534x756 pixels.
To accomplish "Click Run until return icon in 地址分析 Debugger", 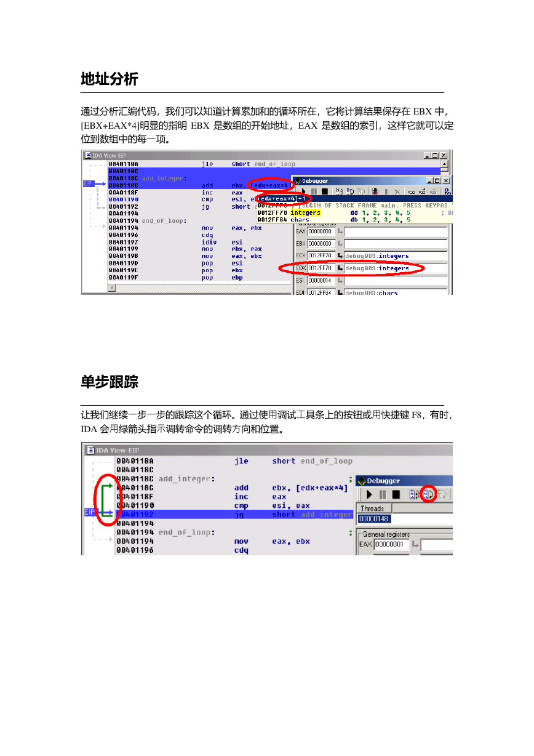I will tap(361, 191).
